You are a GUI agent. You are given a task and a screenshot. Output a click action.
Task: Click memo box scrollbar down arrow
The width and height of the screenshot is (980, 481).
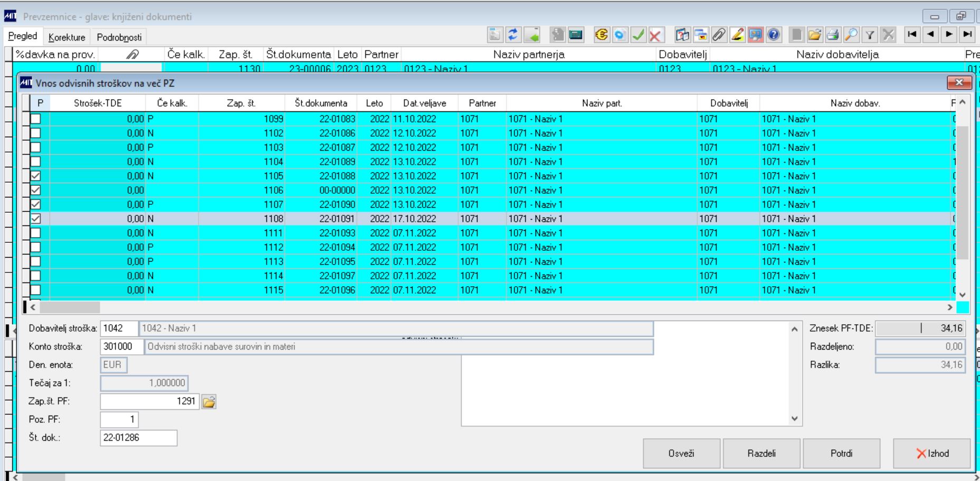point(795,419)
